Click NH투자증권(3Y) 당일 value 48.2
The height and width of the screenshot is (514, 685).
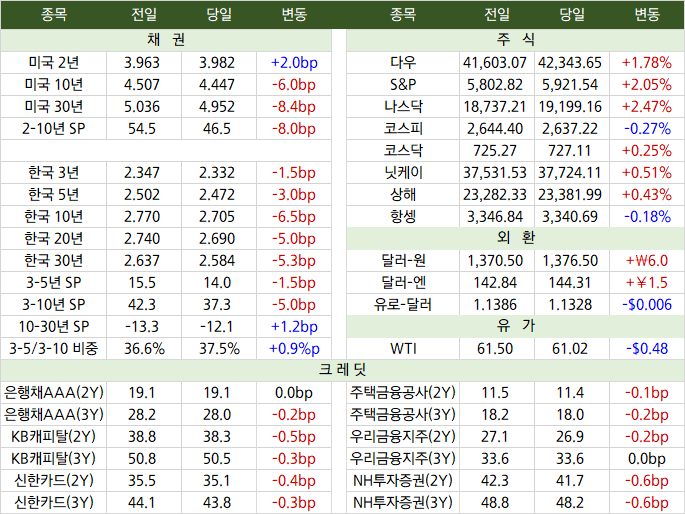click(x=570, y=503)
